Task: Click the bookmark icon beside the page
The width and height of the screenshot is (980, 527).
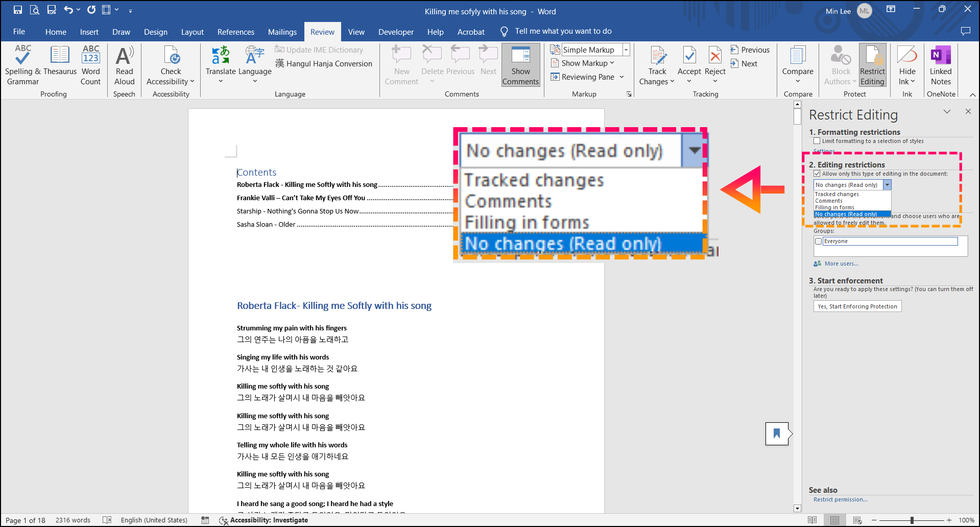Action: (x=777, y=434)
